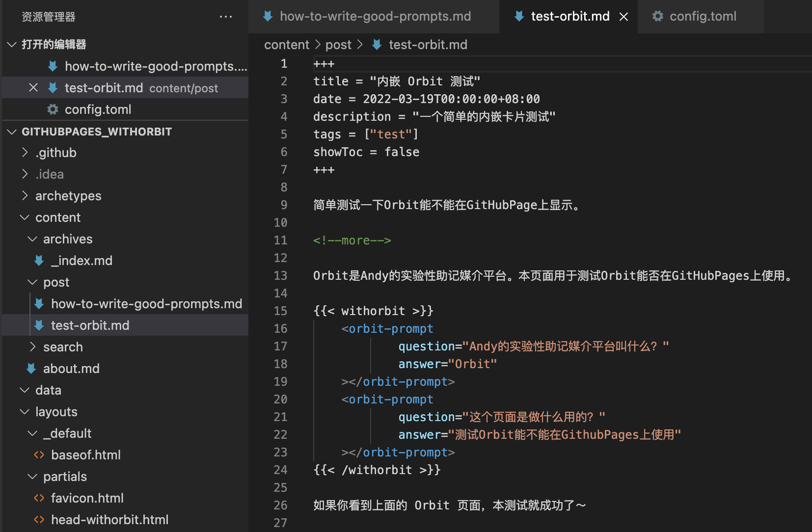The image size is (812, 532).
Task: Click the markdown icon of the _index.md file
Action: [39, 260]
